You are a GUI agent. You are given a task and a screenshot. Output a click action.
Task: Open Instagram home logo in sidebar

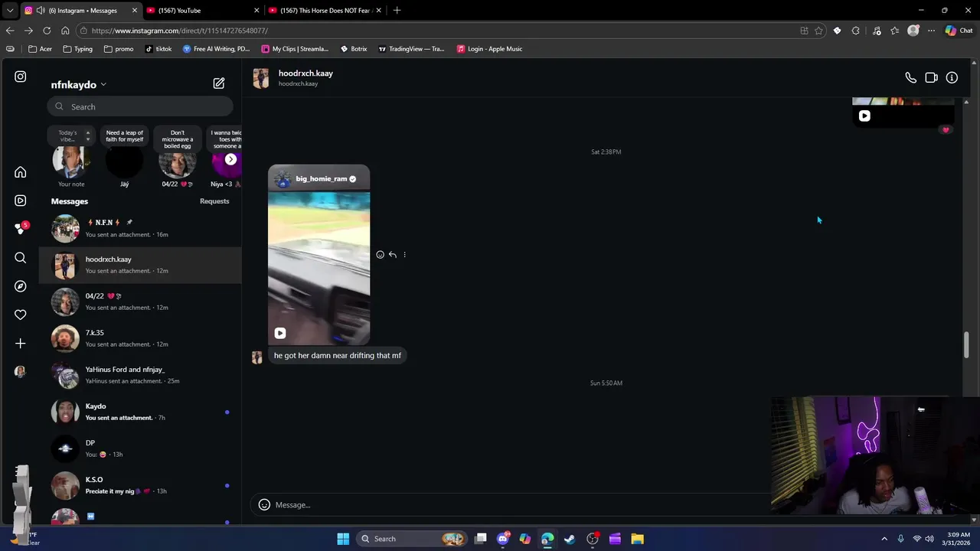click(21, 77)
